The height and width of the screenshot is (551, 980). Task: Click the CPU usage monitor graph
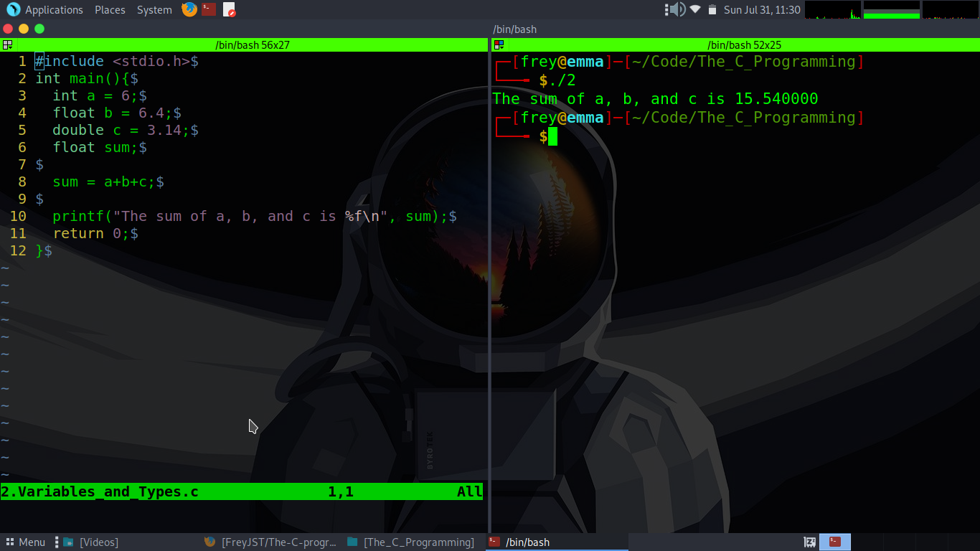833,9
